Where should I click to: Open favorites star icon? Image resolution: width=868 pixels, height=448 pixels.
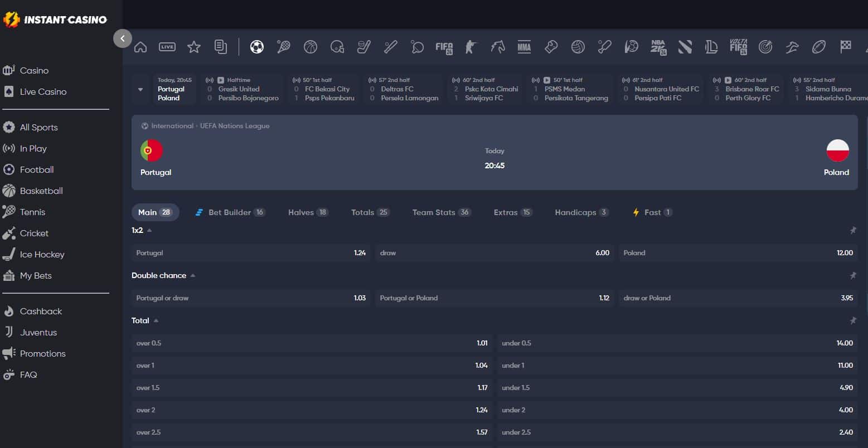point(194,47)
